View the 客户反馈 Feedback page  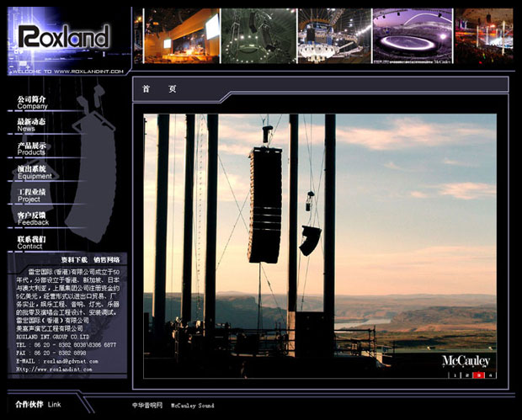(x=33, y=219)
